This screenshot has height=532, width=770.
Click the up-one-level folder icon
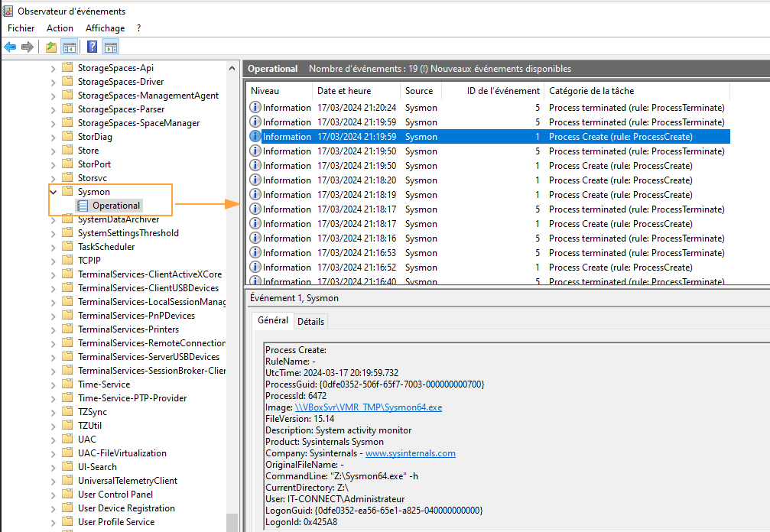[x=51, y=47]
